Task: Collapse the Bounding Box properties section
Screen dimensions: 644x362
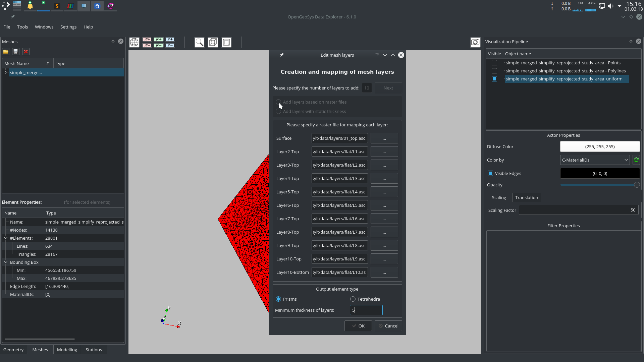Action: tap(6, 262)
